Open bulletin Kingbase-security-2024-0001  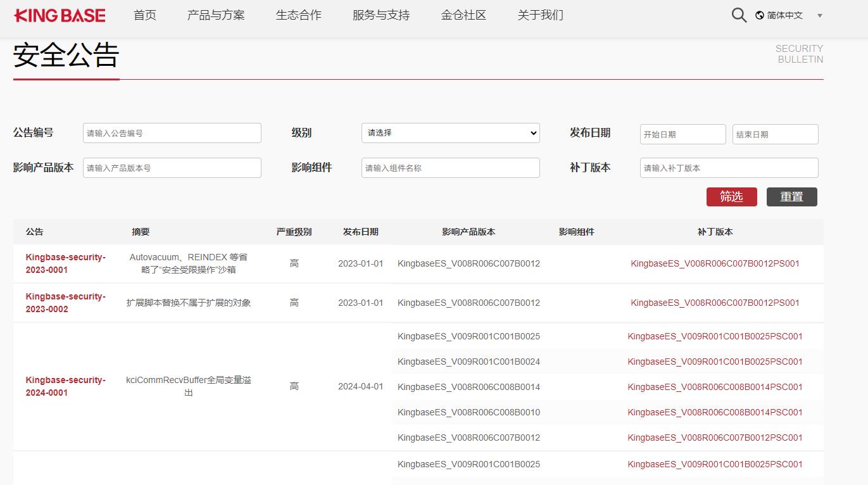pos(66,386)
